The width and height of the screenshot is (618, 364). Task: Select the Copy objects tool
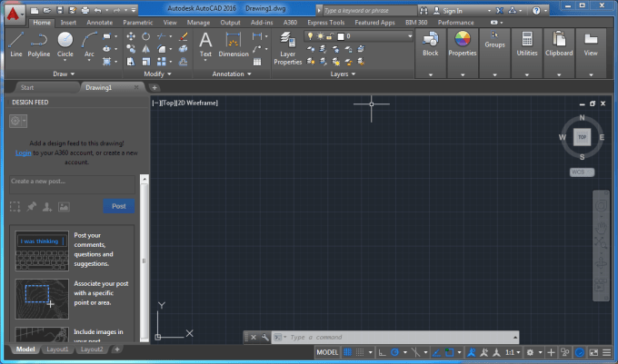[x=131, y=49]
